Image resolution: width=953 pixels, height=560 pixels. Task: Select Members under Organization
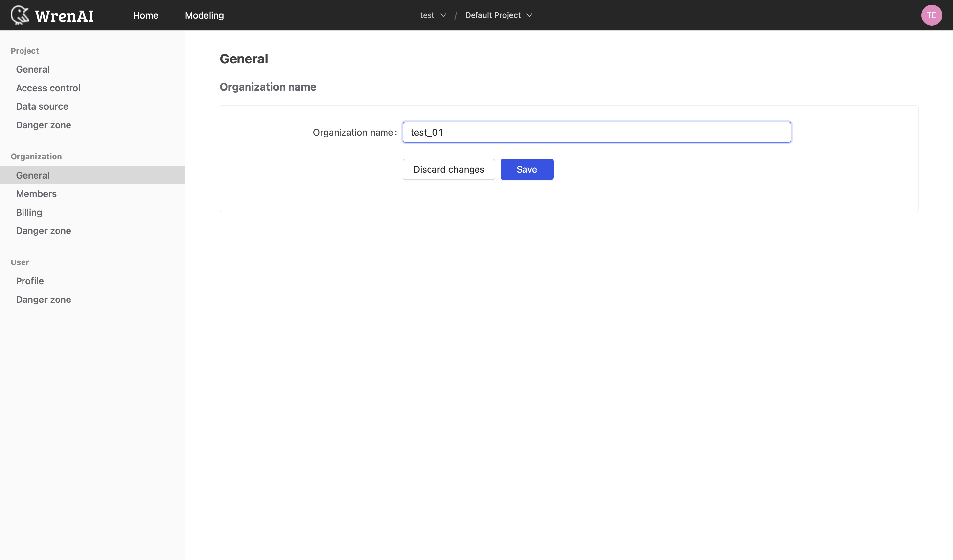point(36,193)
